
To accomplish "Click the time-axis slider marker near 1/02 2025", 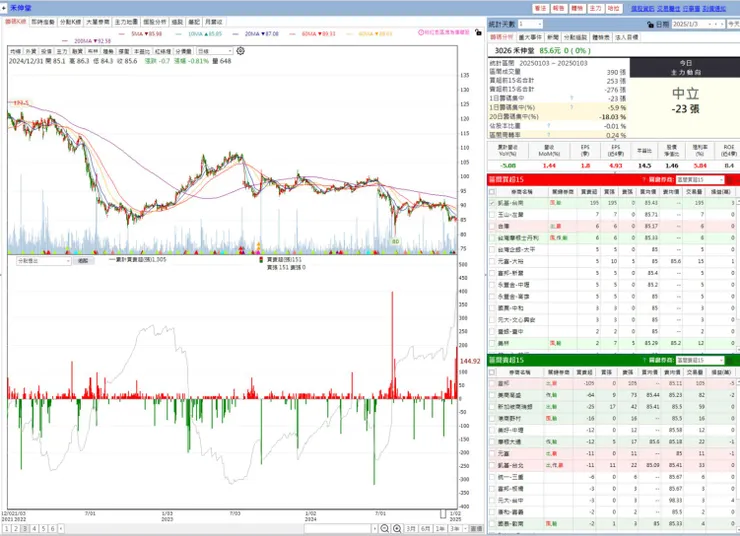I will tap(443, 513).
